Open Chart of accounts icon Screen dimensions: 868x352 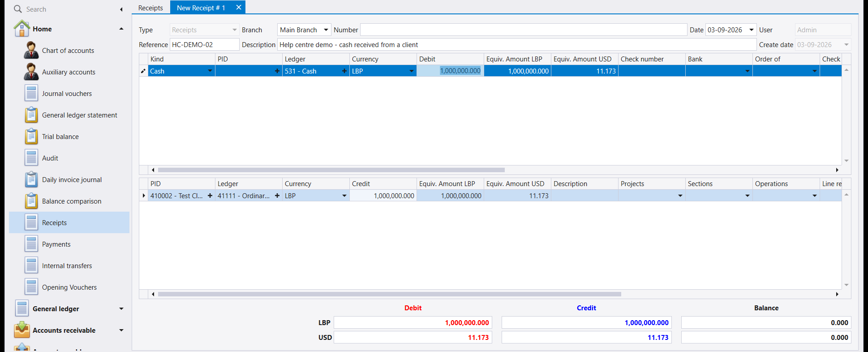[31, 50]
